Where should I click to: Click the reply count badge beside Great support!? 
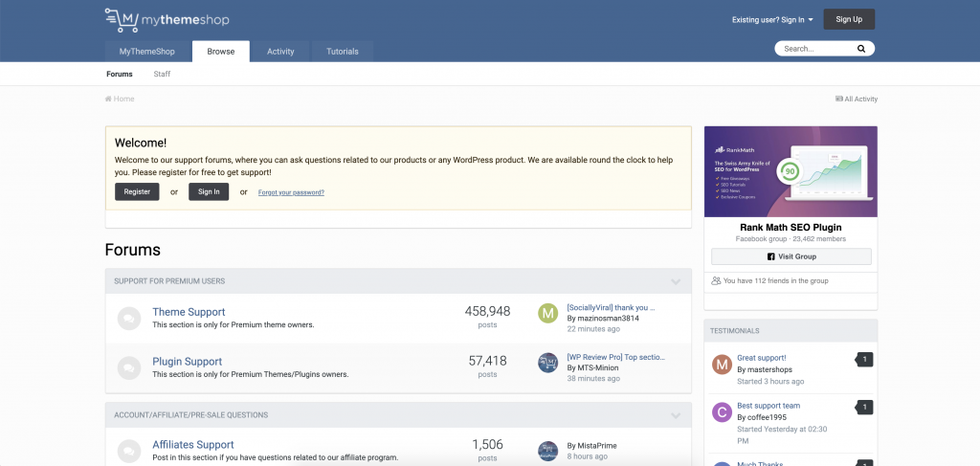[x=864, y=359]
